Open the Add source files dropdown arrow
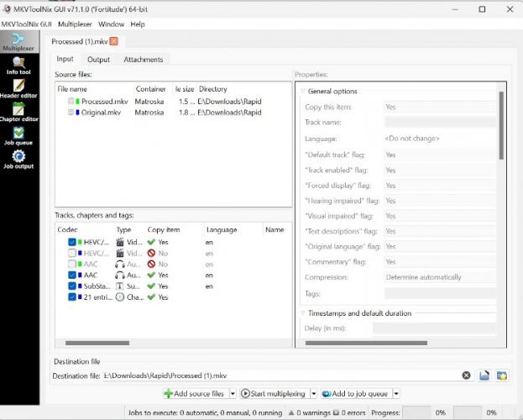The height and width of the screenshot is (420, 523). point(232,393)
